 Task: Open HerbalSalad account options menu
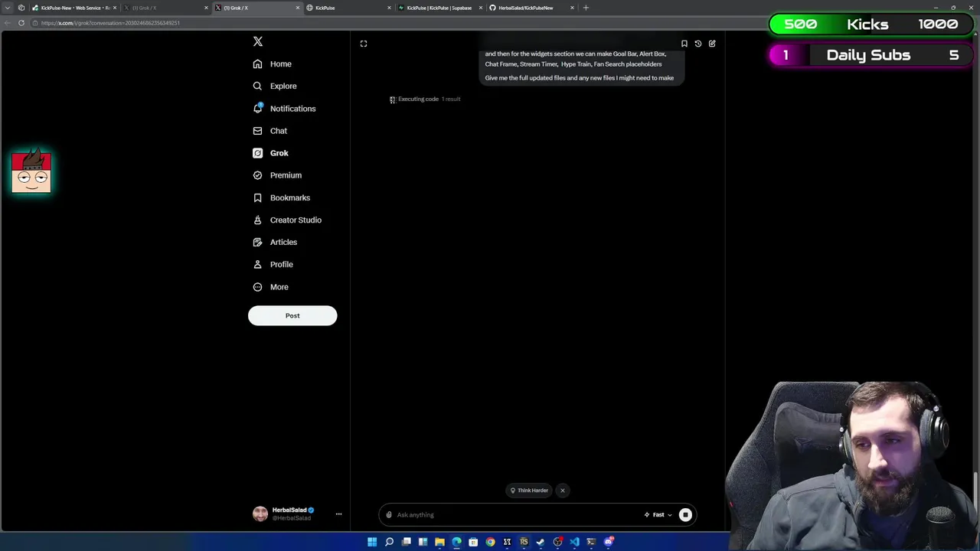(x=338, y=514)
